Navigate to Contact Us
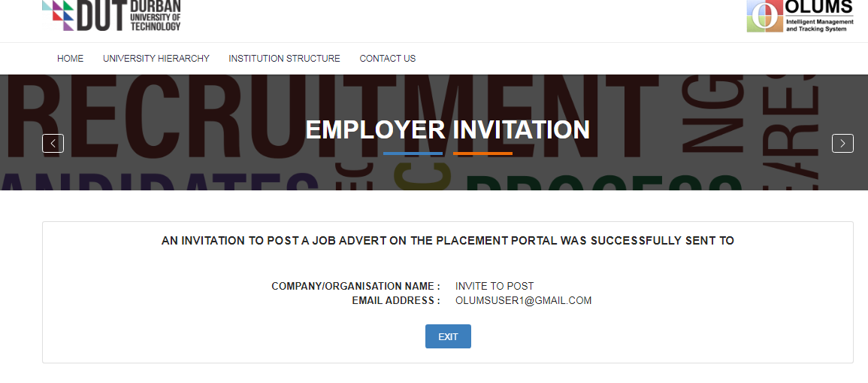 387,59
